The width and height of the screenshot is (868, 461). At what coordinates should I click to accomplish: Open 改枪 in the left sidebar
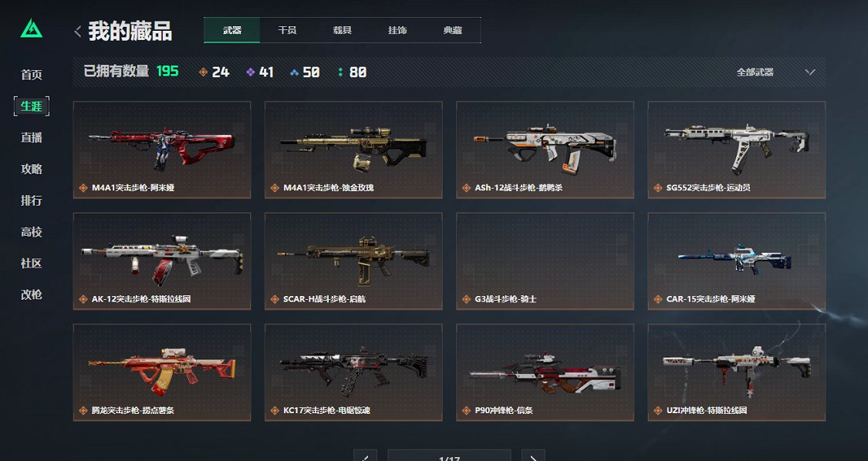coord(32,294)
